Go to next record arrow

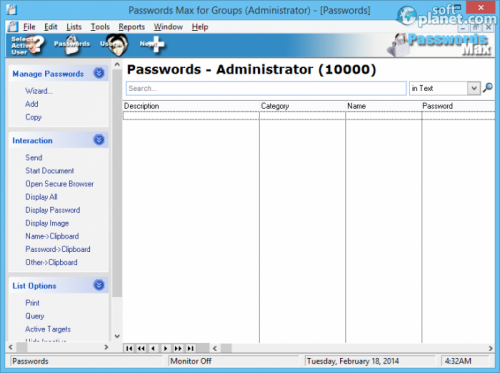click(166, 348)
